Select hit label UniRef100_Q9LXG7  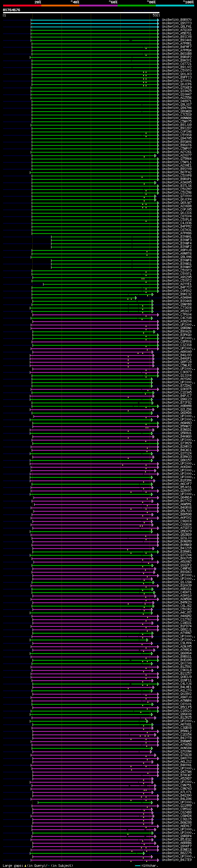point(177,104)
